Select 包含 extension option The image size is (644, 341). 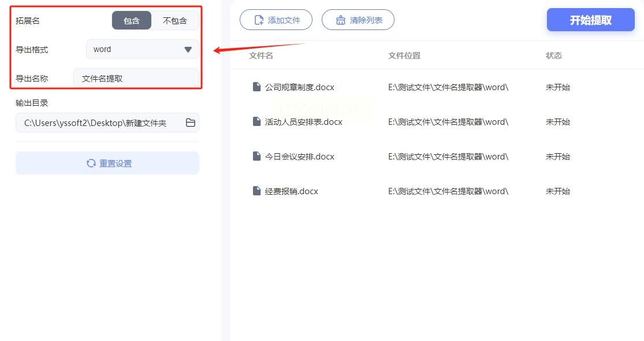132,20
